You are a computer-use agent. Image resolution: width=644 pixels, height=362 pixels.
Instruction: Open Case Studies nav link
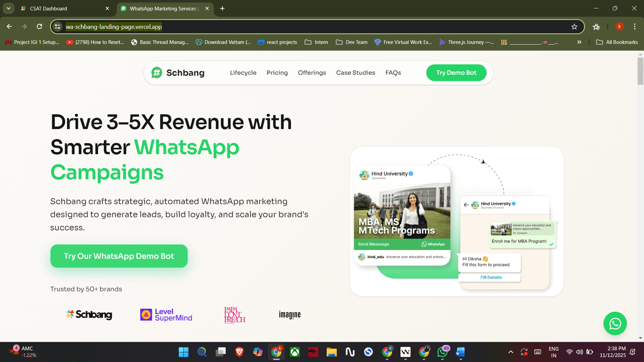tap(356, 73)
